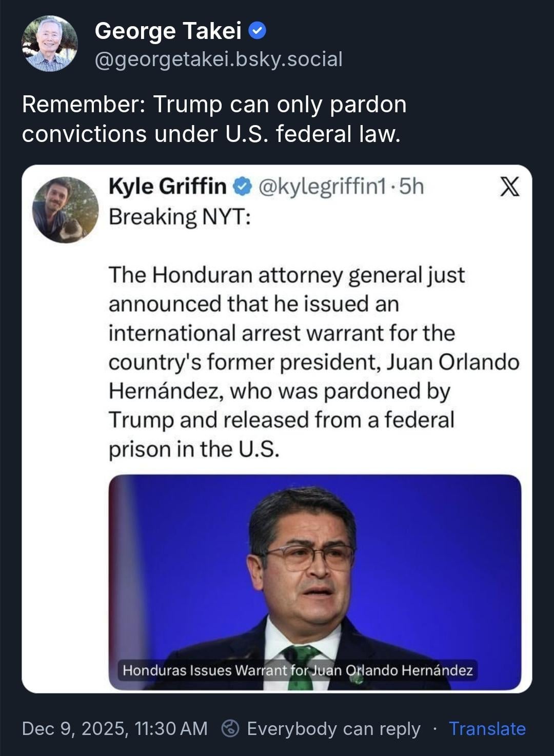The height and width of the screenshot is (756, 554).
Task: Click the verified checkmark next to Kyle Griffin
Action: [x=242, y=187]
